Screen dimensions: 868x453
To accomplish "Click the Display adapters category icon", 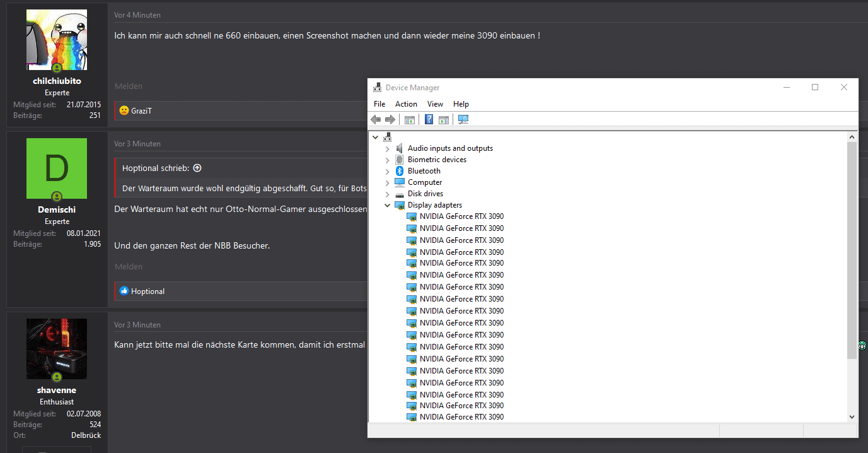I will coord(399,205).
